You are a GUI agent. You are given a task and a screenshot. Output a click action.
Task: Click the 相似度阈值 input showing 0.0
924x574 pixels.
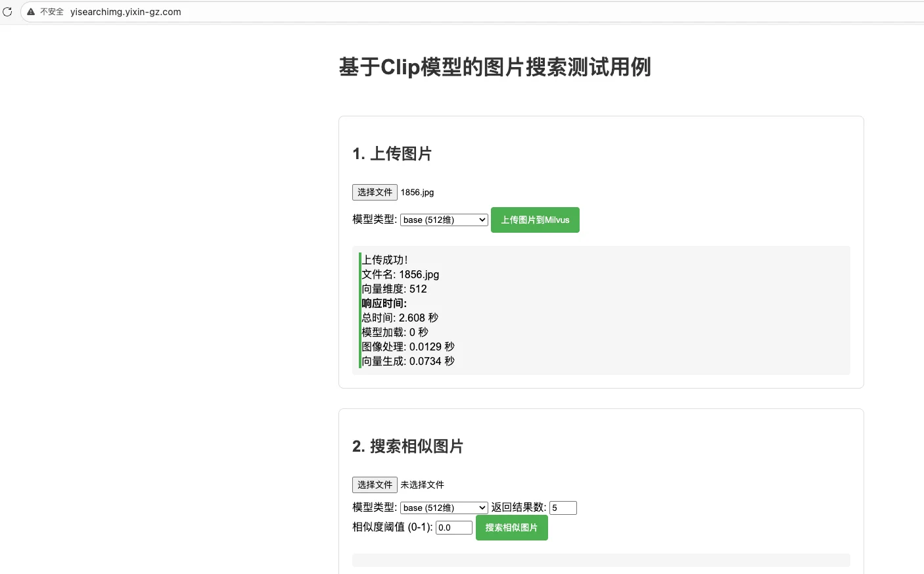(453, 527)
